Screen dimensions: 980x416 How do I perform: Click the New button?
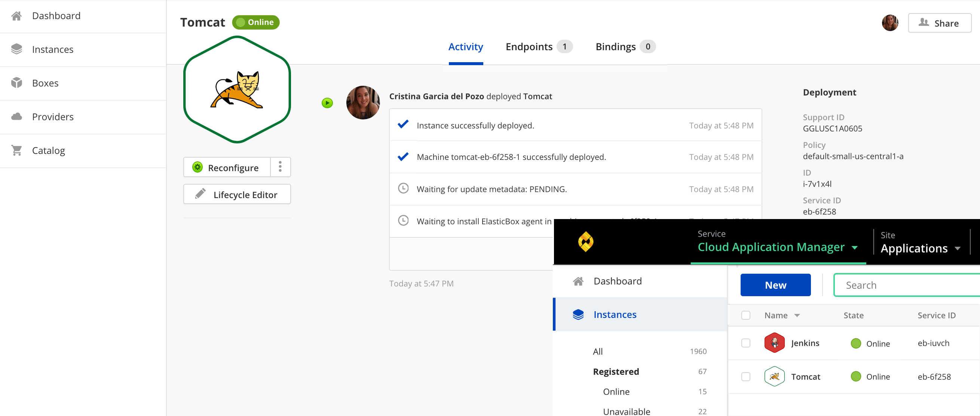[775, 285]
